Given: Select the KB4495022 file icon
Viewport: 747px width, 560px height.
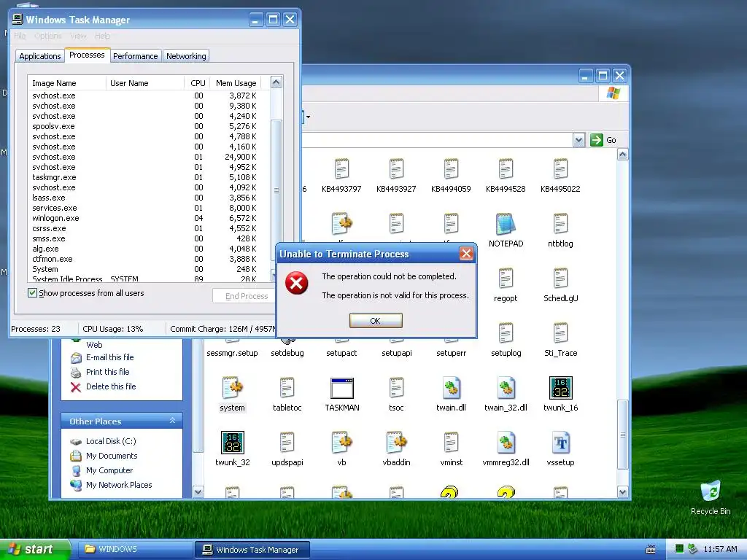Looking at the screenshot, I should click(x=561, y=169).
